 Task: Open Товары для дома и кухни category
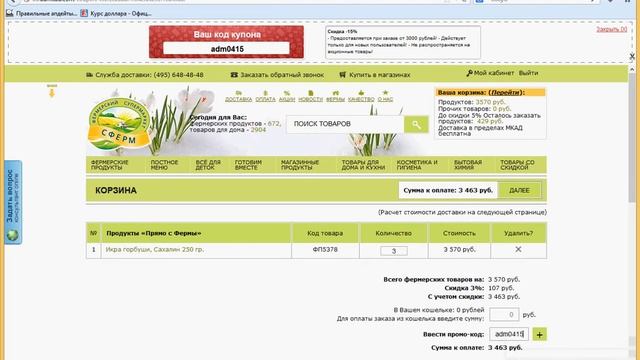363,165
